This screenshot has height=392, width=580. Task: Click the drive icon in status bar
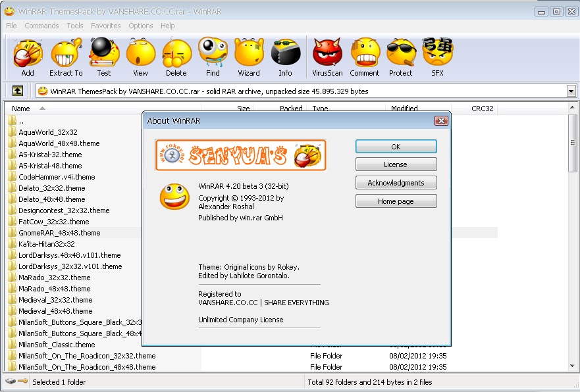point(11,381)
